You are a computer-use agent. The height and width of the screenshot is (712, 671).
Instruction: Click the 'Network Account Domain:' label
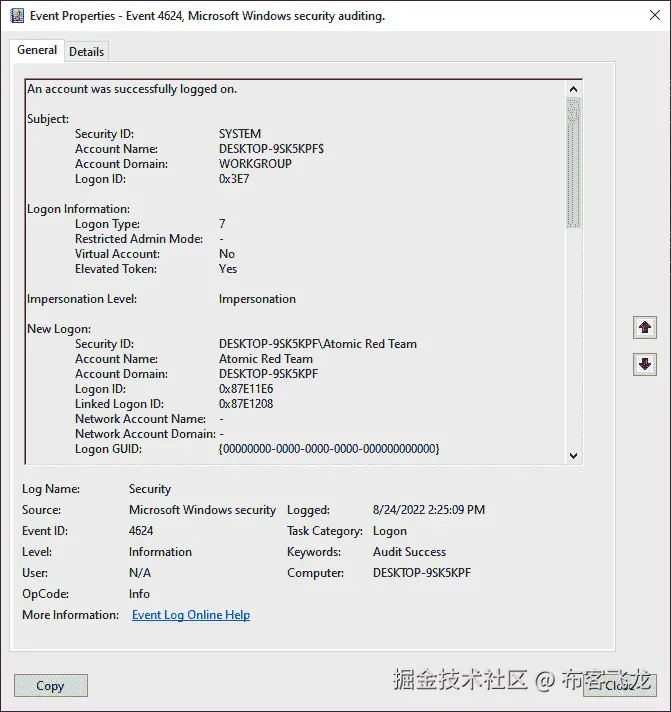coord(145,434)
